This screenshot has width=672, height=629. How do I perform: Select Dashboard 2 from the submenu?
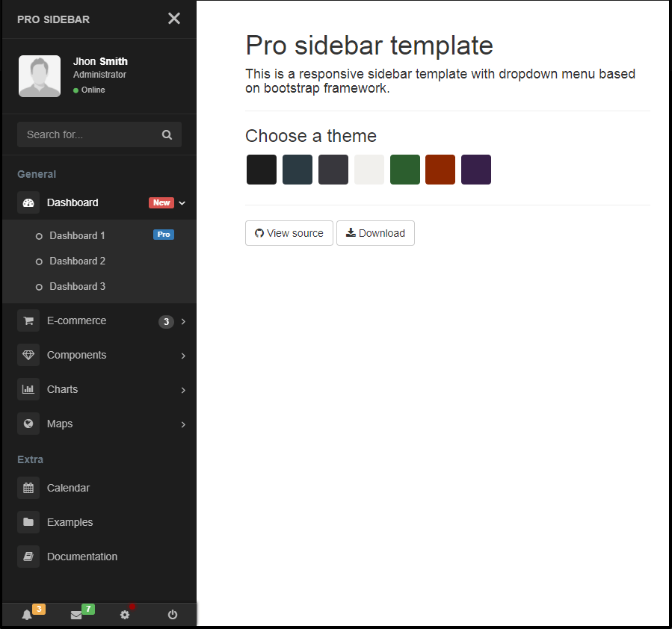(x=77, y=261)
